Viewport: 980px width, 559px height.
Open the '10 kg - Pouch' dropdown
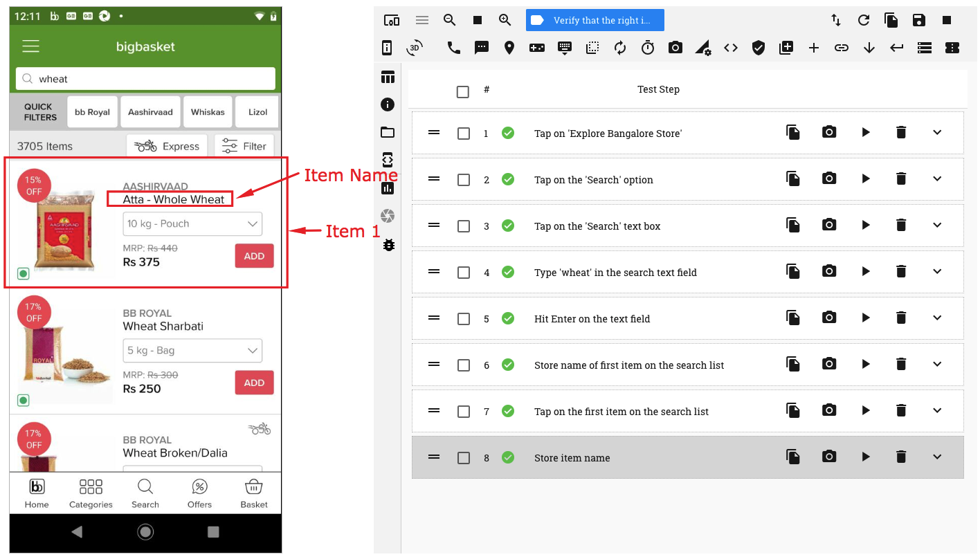tap(192, 223)
